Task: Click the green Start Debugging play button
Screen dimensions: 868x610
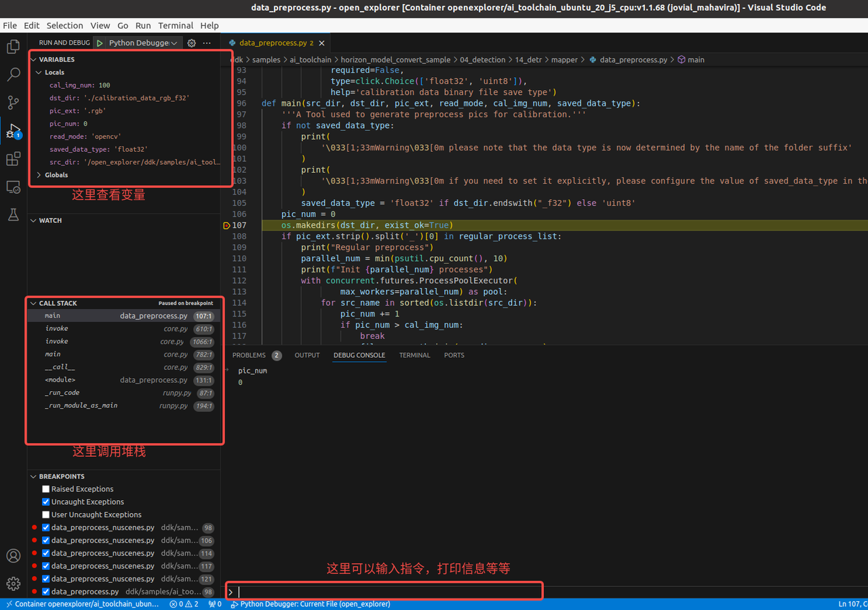Action: coord(100,43)
